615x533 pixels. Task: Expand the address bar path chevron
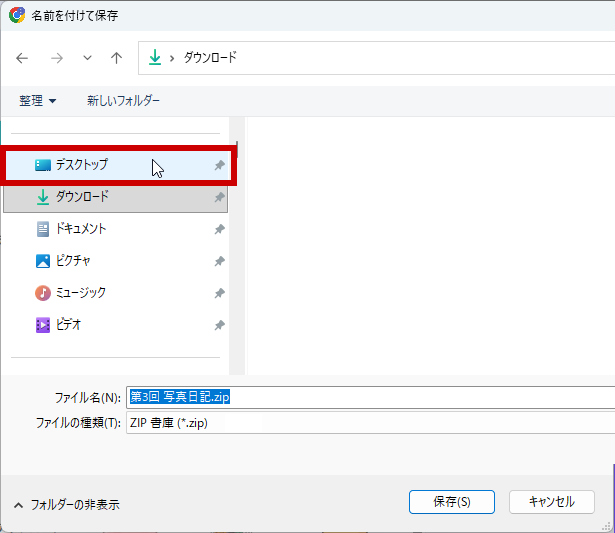pyautogui.click(x=172, y=58)
